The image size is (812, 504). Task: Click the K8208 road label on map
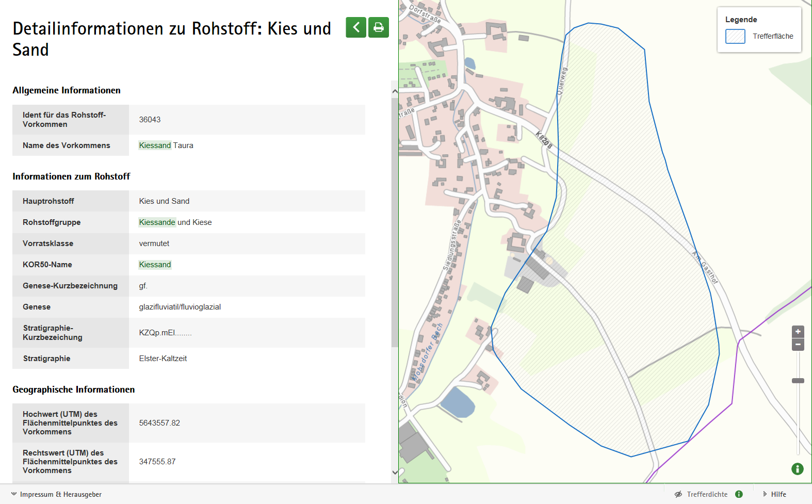(x=544, y=140)
